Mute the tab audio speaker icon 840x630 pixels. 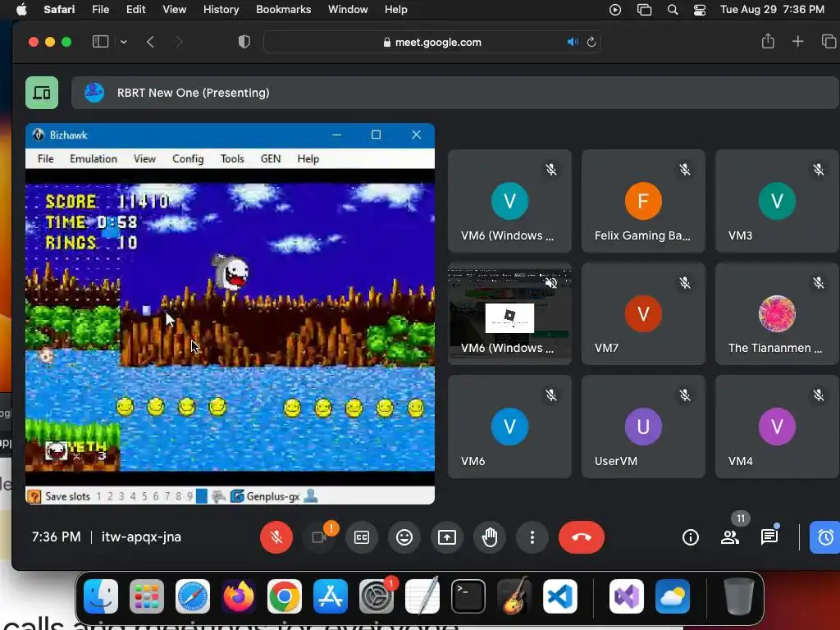[573, 42]
